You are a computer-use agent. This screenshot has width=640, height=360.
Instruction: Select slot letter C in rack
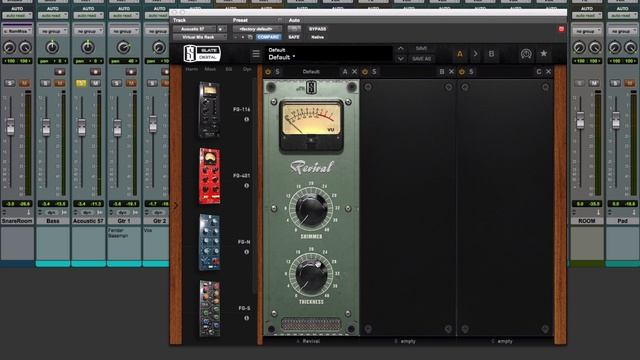pyautogui.click(x=539, y=72)
